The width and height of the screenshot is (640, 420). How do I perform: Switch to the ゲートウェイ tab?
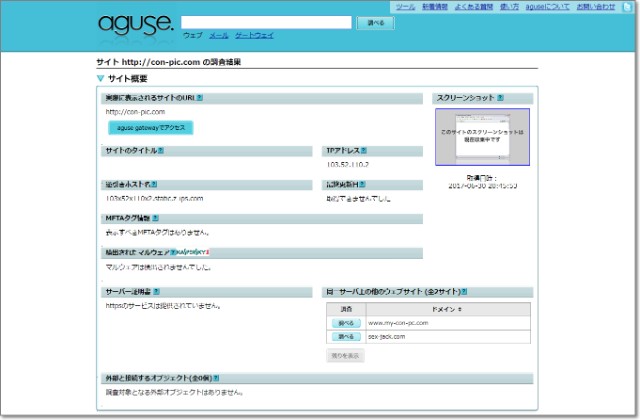tap(254, 35)
